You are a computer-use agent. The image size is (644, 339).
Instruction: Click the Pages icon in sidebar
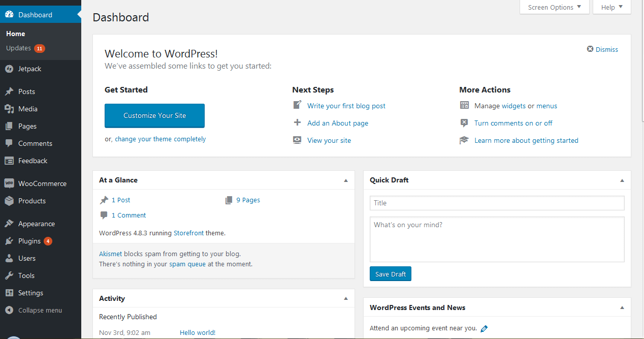pyautogui.click(x=9, y=126)
